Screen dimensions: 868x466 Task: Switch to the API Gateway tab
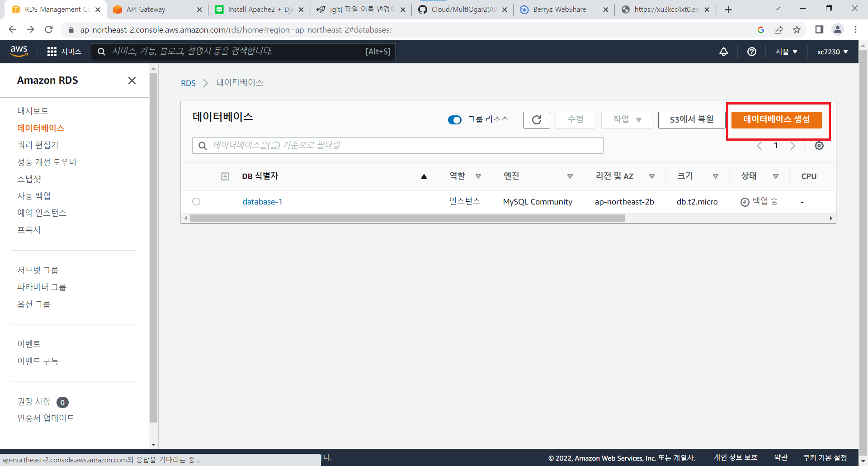[x=157, y=10]
